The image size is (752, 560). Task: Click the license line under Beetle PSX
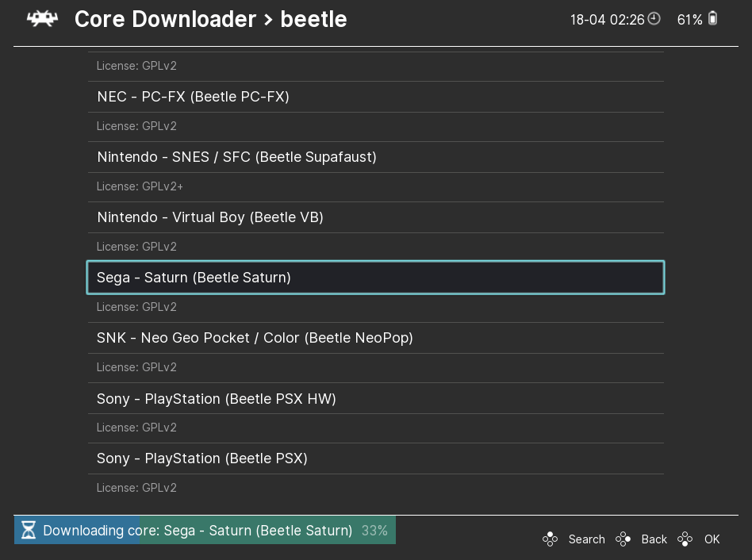[x=136, y=488]
